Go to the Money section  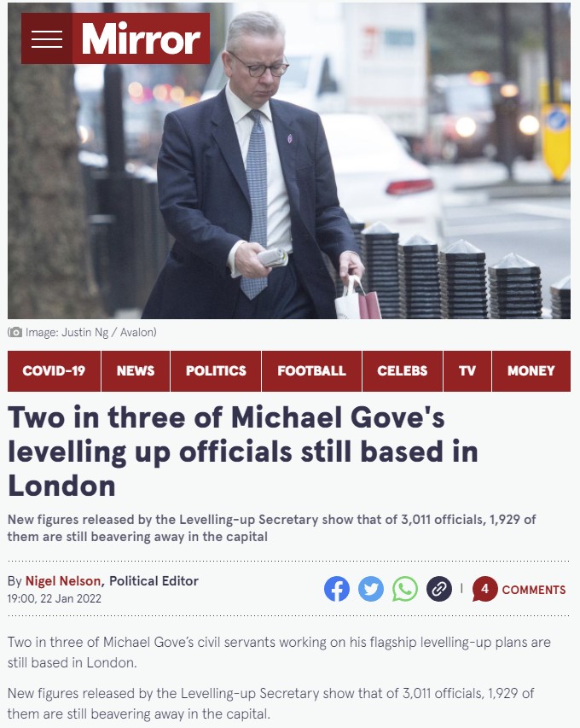pyautogui.click(x=531, y=371)
